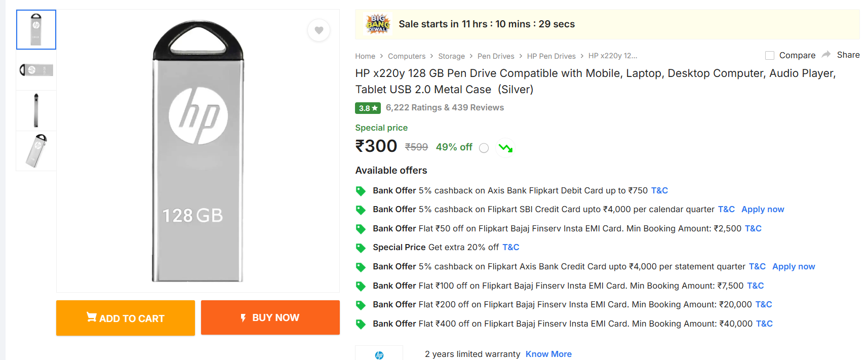The image size is (868, 360).
Task: Show the angled pen drive thumbnail
Action: 36,151
